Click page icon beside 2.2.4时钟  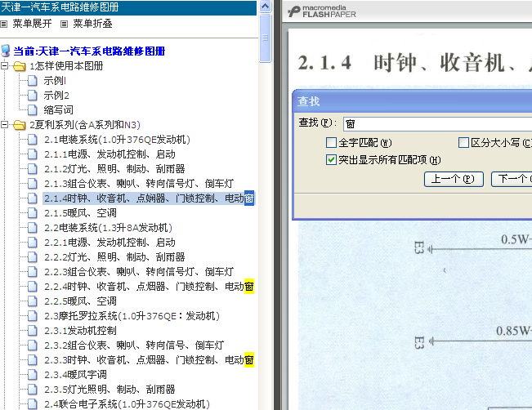click(x=33, y=287)
